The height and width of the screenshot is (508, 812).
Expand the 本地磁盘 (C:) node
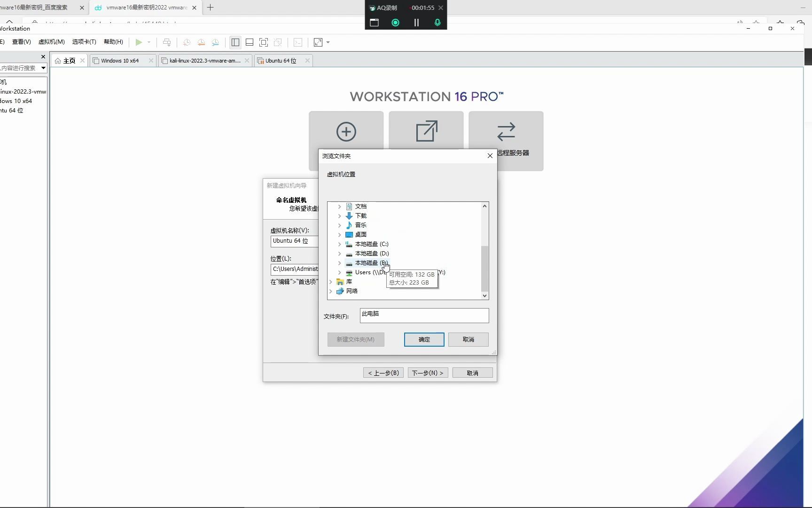[339, 244]
